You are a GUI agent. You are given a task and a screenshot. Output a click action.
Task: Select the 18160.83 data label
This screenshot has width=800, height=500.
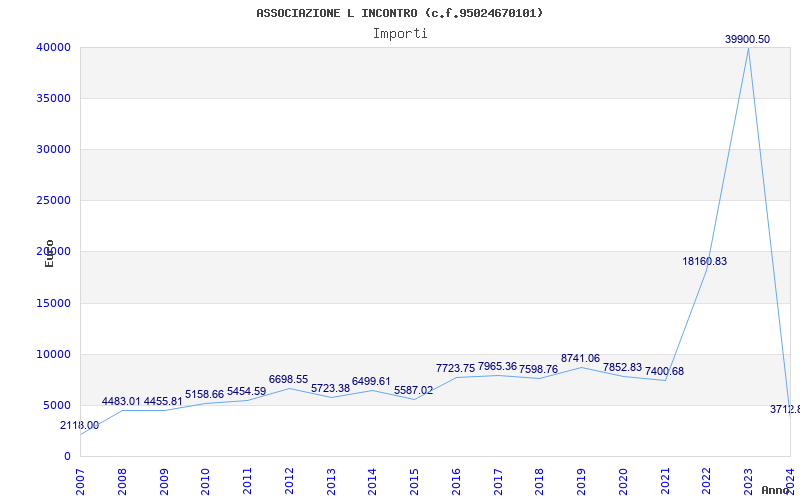705,261
